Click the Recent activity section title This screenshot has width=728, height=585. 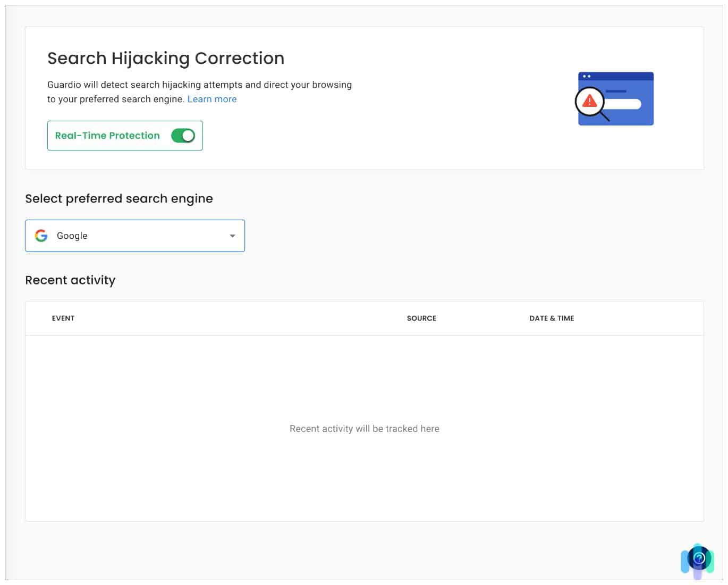click(x=70, y=280)
